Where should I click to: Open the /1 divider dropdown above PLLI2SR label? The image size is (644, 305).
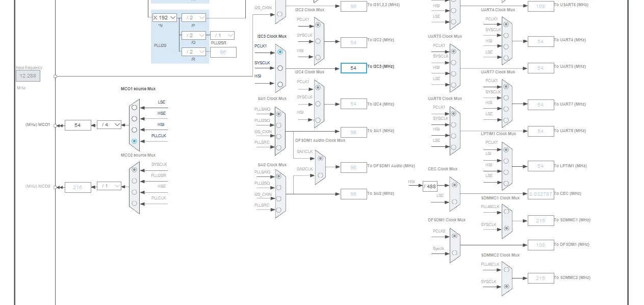pyautogui.click(x=222, y=36)
